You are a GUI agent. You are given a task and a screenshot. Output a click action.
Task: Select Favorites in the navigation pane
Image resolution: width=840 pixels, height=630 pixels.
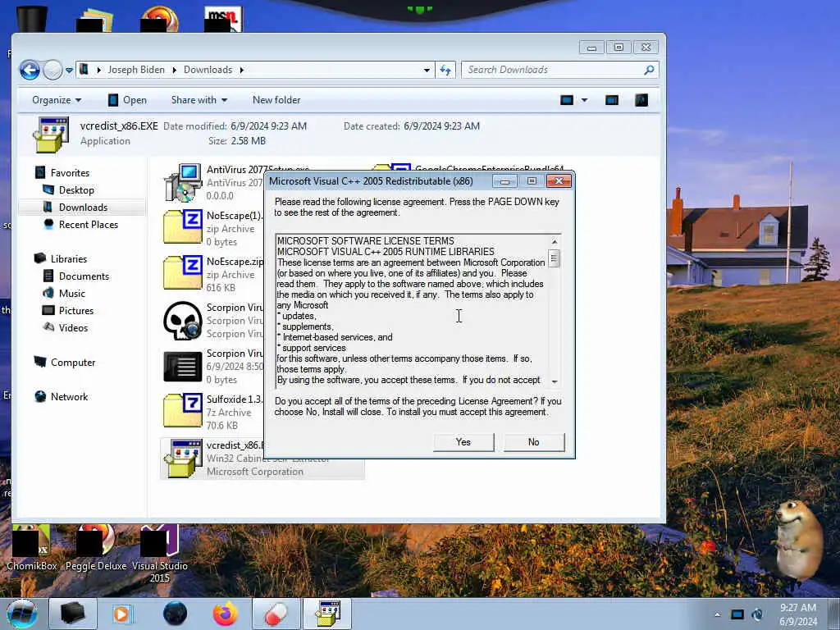[70, 173]
